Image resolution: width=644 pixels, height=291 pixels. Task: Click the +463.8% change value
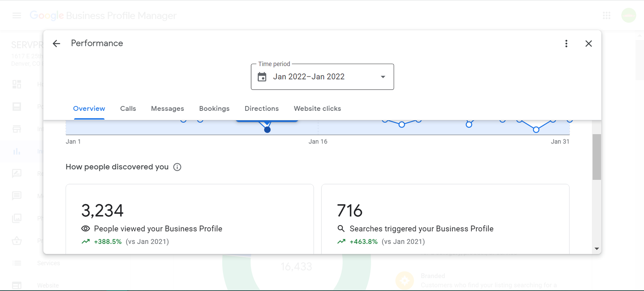click(363, 241)
